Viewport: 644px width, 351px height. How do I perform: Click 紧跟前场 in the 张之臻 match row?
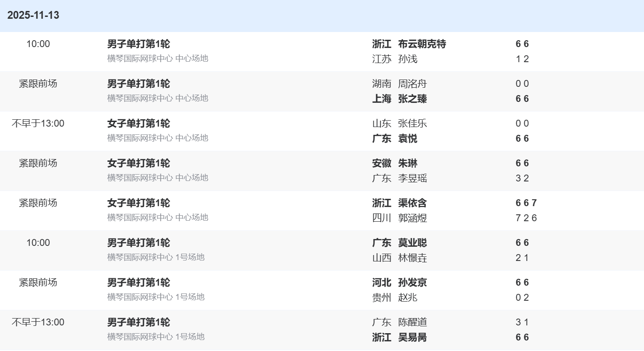click(38, 84)
